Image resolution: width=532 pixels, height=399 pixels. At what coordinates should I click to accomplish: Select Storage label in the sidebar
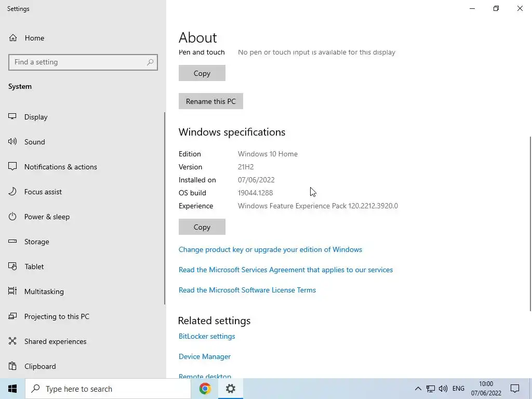click(x=37, y=242)
